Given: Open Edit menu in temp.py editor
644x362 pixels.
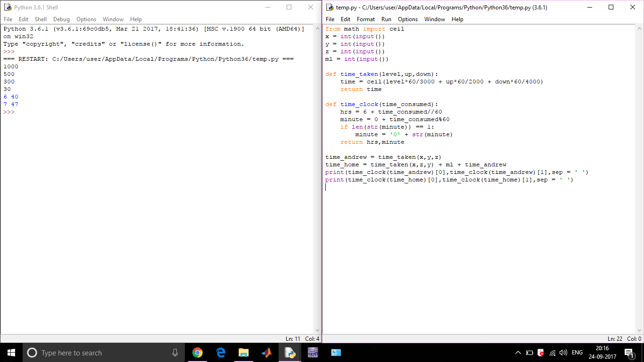Looking at the screenshot, I should click(346, 19).
